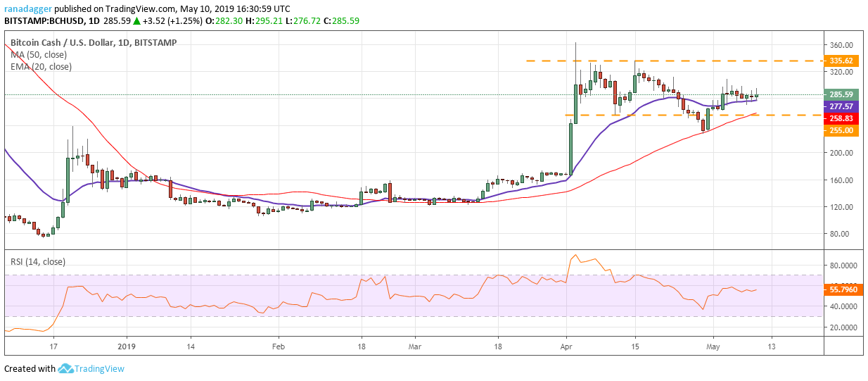Click the 'Created with' footer text
The height and width of the screenshot is (381, 868).
coord(30,368)
